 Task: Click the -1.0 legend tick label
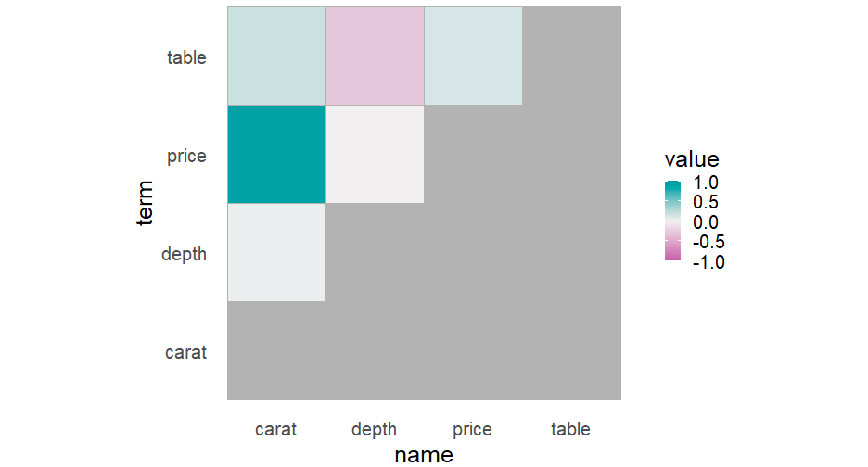click(x=708, y=262)
